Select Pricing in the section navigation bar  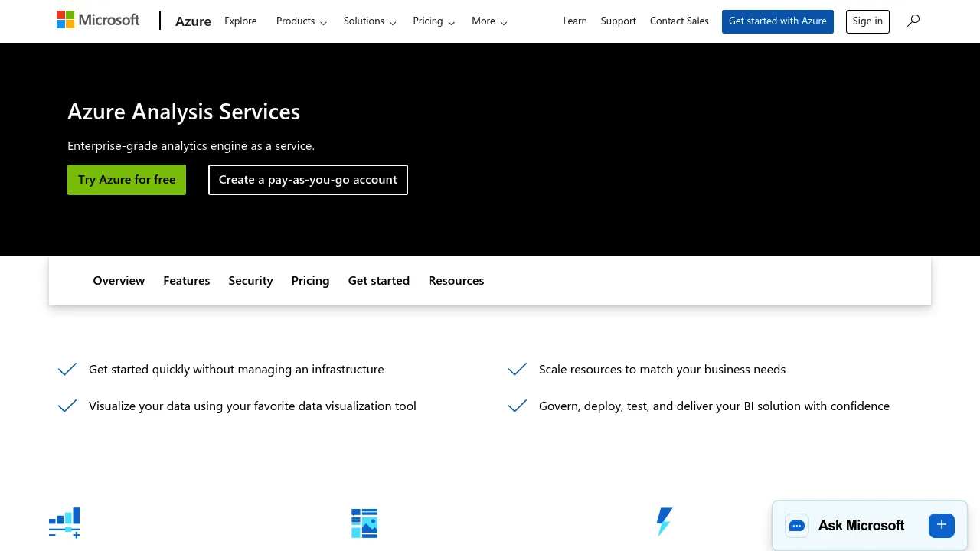310,281
